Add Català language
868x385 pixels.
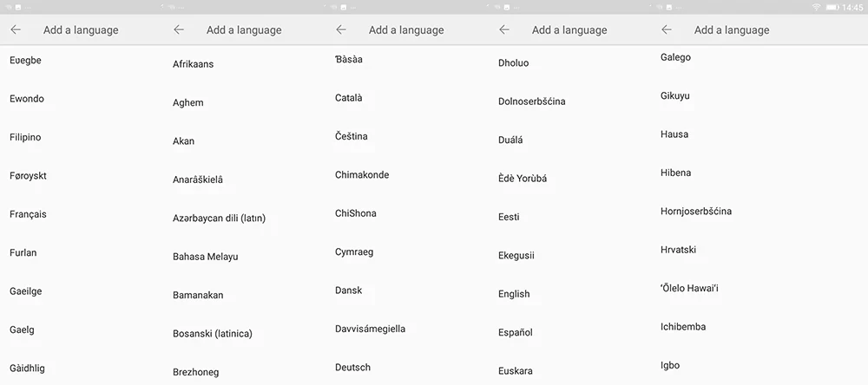349,98
